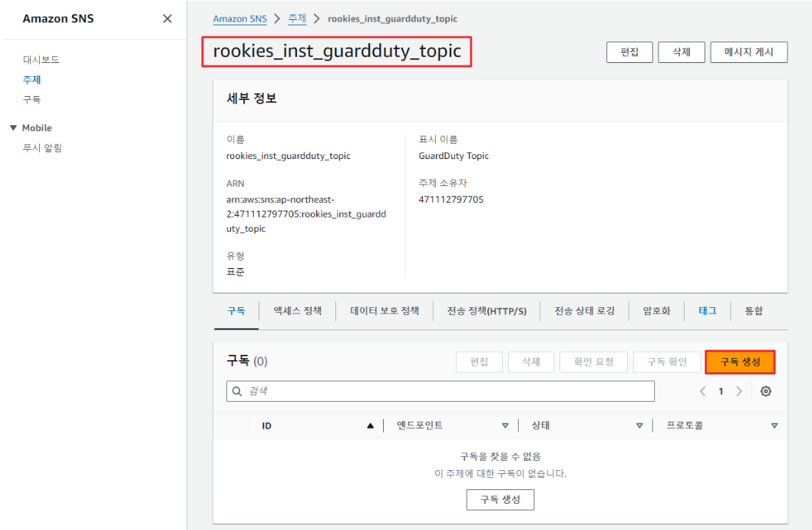Go to next page of subscriptions

[739, 391]
